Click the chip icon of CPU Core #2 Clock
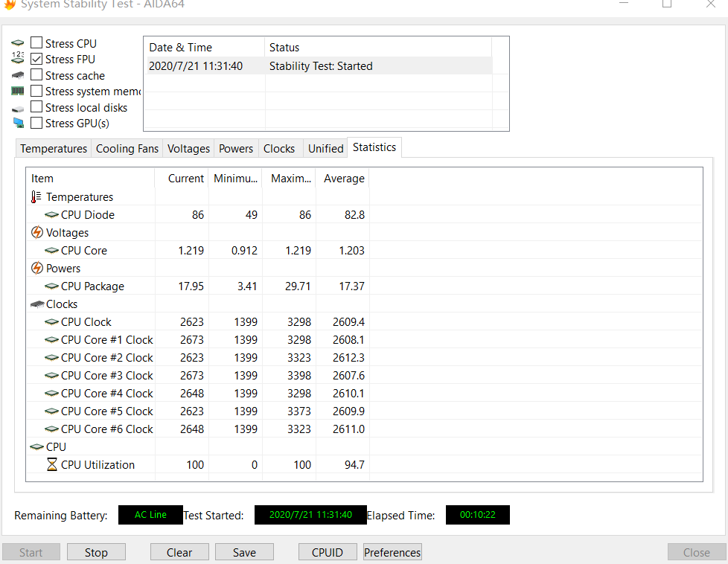The width and height of the screenshot is (728, 564). coord(51,358)
